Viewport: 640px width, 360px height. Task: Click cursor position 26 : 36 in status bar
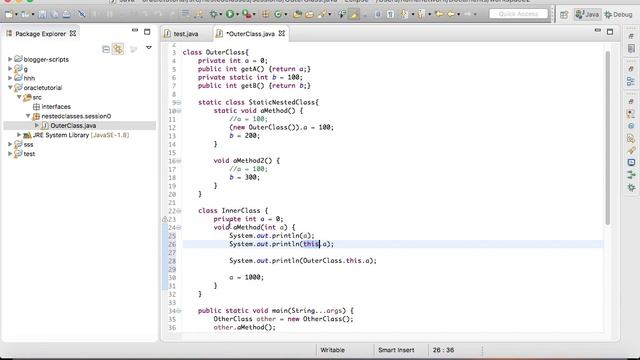443,350
